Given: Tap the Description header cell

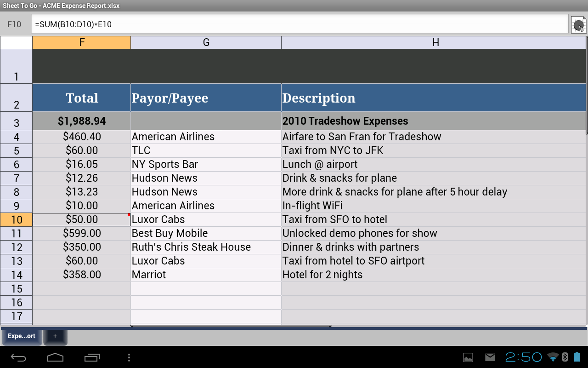Looking at the screenshot, I should [x=434, y=98].
